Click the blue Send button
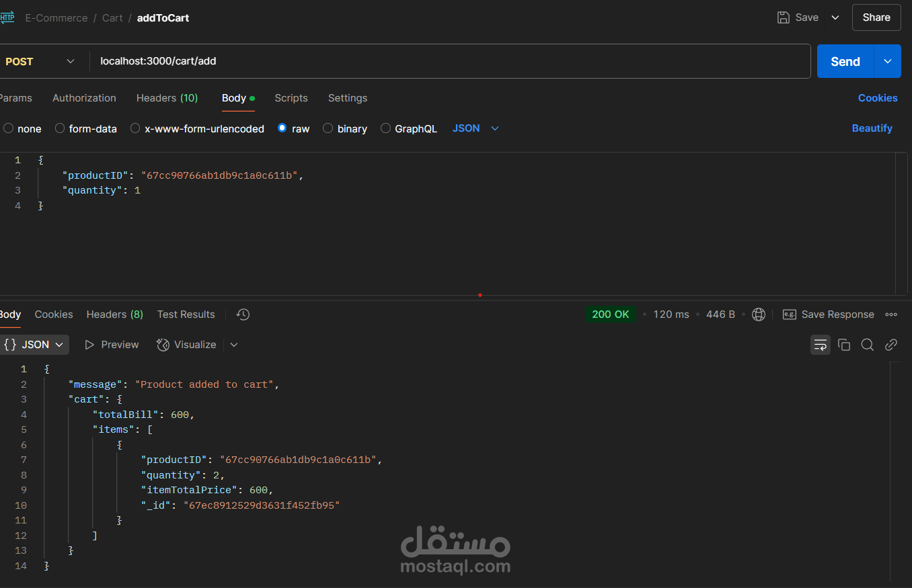The width and height of the screenshot is (912, 588). (845, 61)
